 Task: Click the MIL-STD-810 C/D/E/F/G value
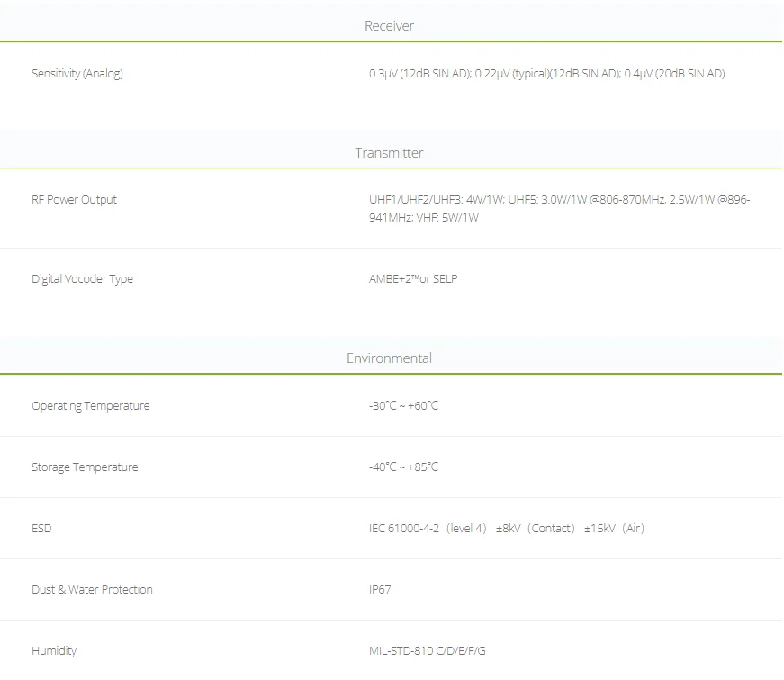(433, 651)
